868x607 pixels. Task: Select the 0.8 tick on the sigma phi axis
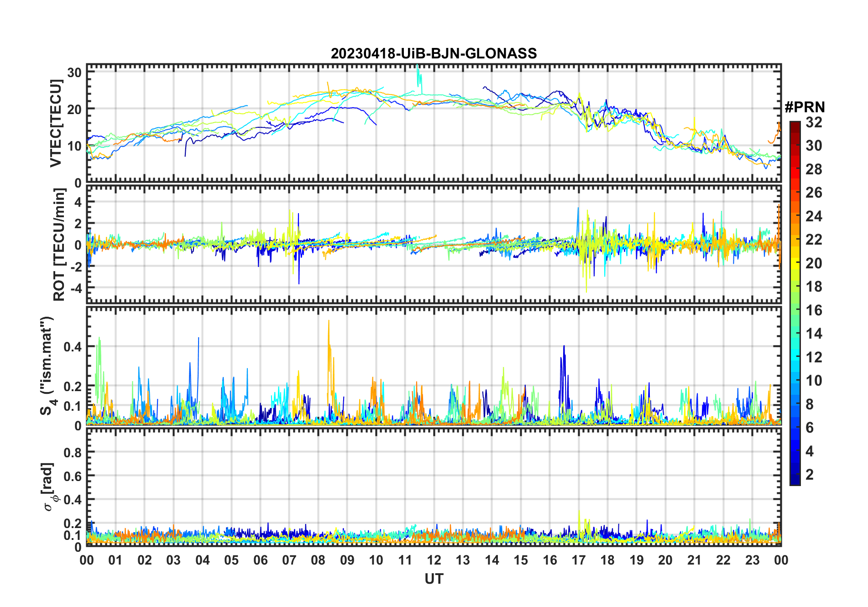(72, 452)
